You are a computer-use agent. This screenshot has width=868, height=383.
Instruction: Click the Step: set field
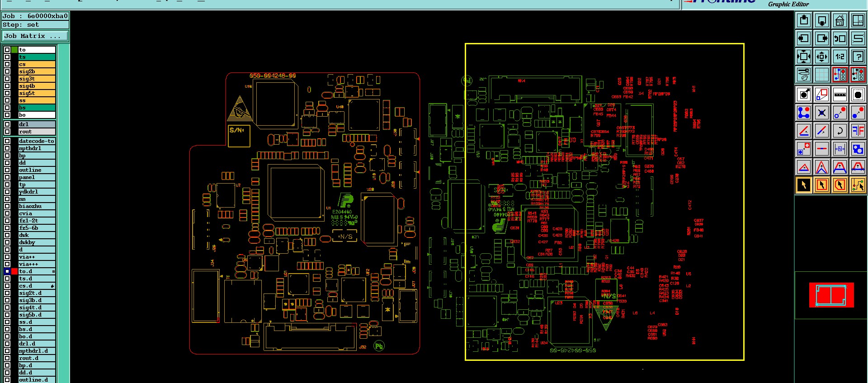pos(35,25)
